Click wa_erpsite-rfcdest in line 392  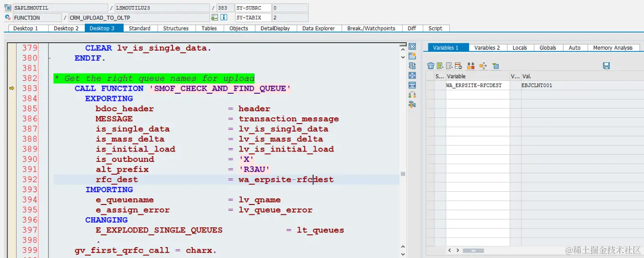[286, 179]
